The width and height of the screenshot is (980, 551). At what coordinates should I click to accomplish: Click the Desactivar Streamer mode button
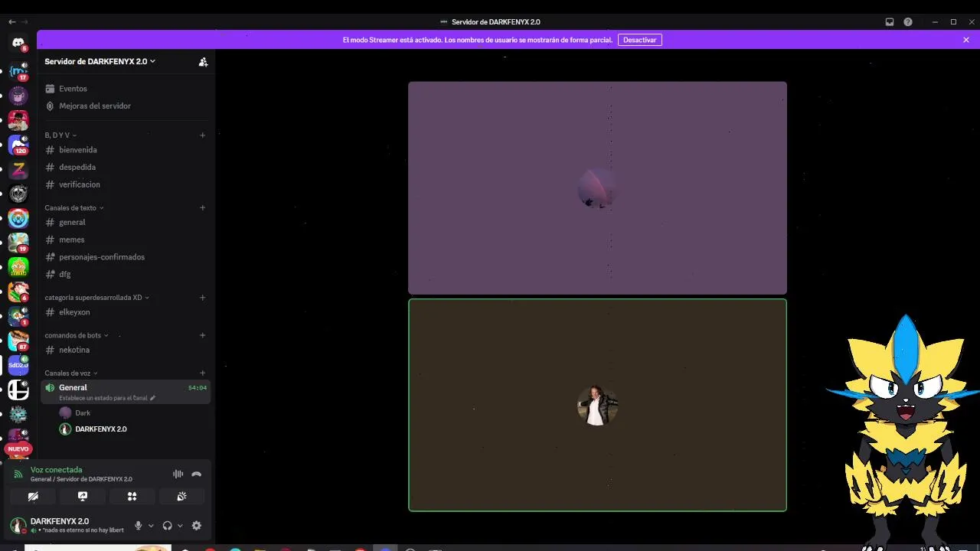point(640,40)
